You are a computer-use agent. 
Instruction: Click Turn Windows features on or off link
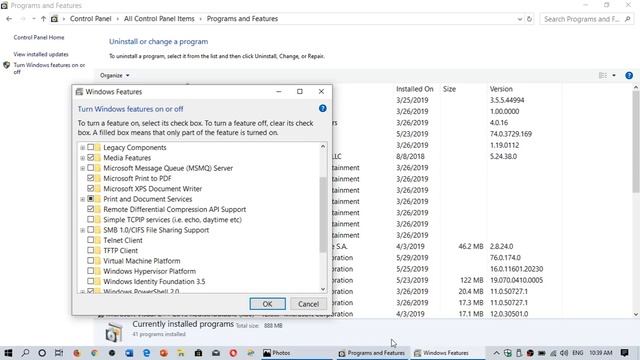(x=49, y=68)
